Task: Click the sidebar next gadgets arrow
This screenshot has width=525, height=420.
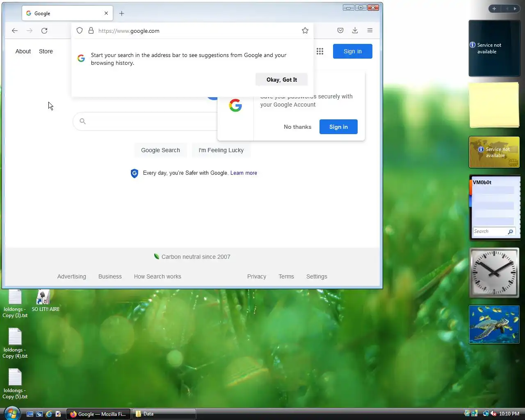Action: (x=515, y=9)
